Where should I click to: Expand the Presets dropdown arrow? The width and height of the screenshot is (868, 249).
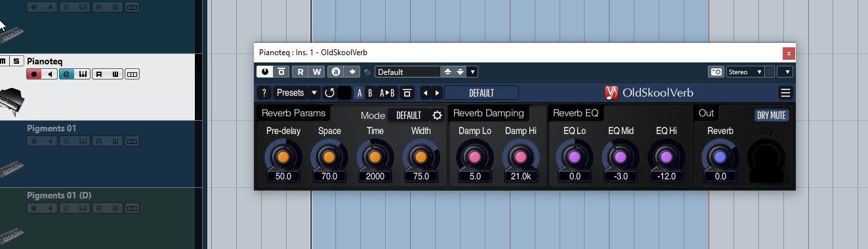[x=314, y=93]
